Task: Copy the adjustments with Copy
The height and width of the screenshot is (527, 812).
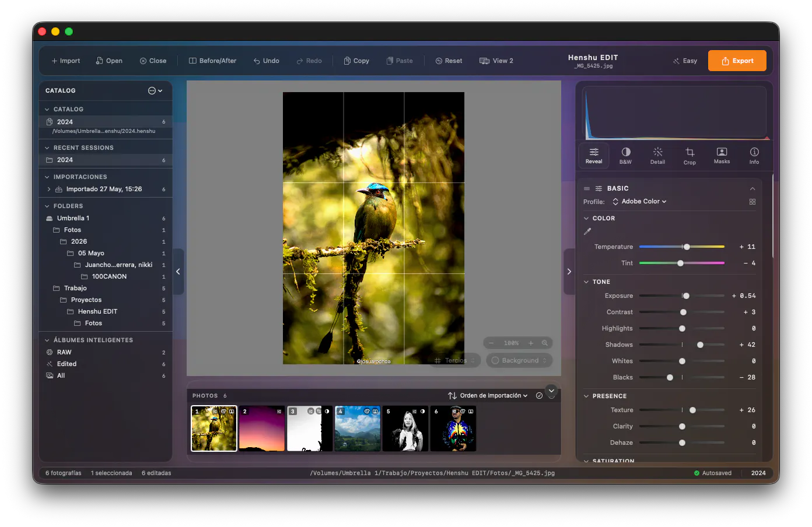Action: (356, 61)
